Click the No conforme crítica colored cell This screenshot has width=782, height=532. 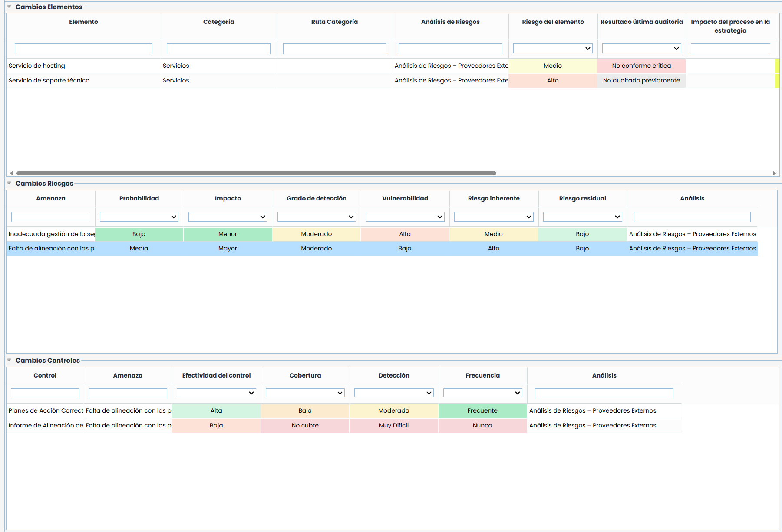(x=641, y=66)
